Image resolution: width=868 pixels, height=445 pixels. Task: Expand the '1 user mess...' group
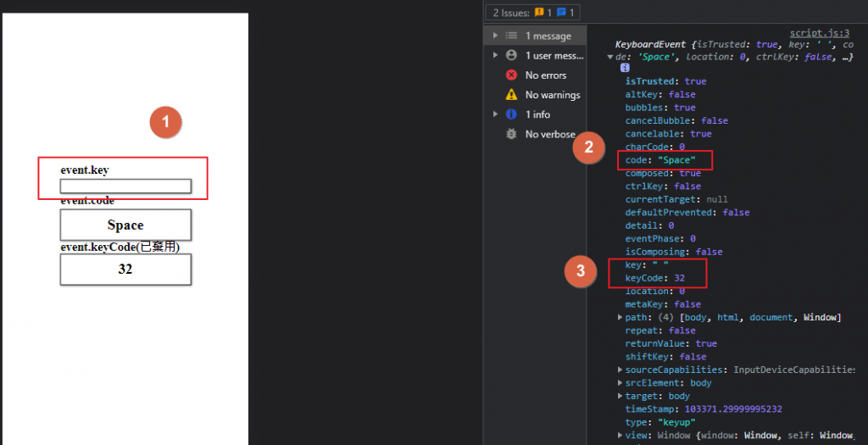(x=495, y=55)
